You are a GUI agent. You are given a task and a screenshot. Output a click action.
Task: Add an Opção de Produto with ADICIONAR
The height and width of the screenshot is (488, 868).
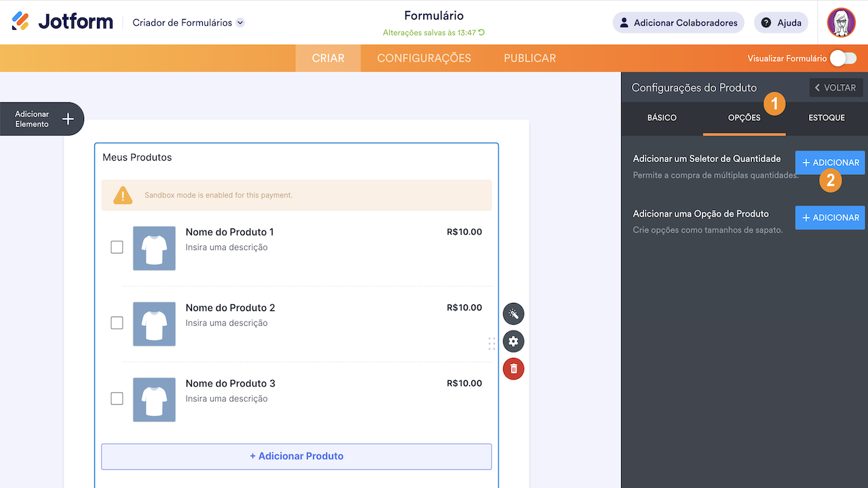tap(830, 218)
